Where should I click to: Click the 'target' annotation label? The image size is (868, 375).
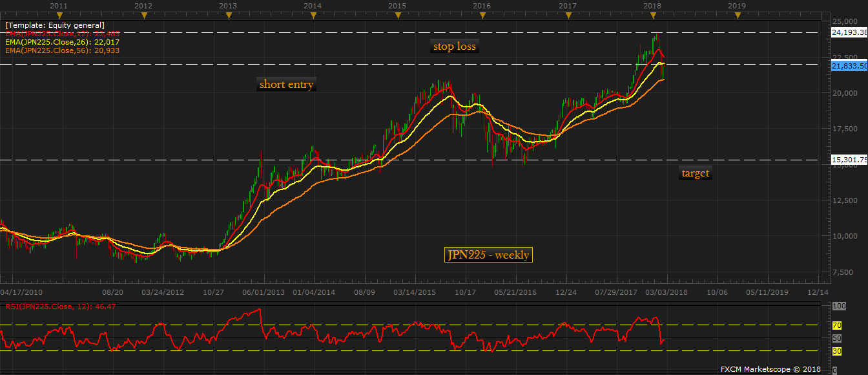(695, 173)
